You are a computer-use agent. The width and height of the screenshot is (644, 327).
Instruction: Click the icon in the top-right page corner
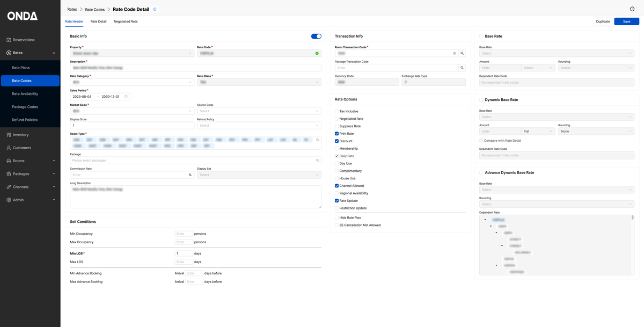(x=632, y=9)
